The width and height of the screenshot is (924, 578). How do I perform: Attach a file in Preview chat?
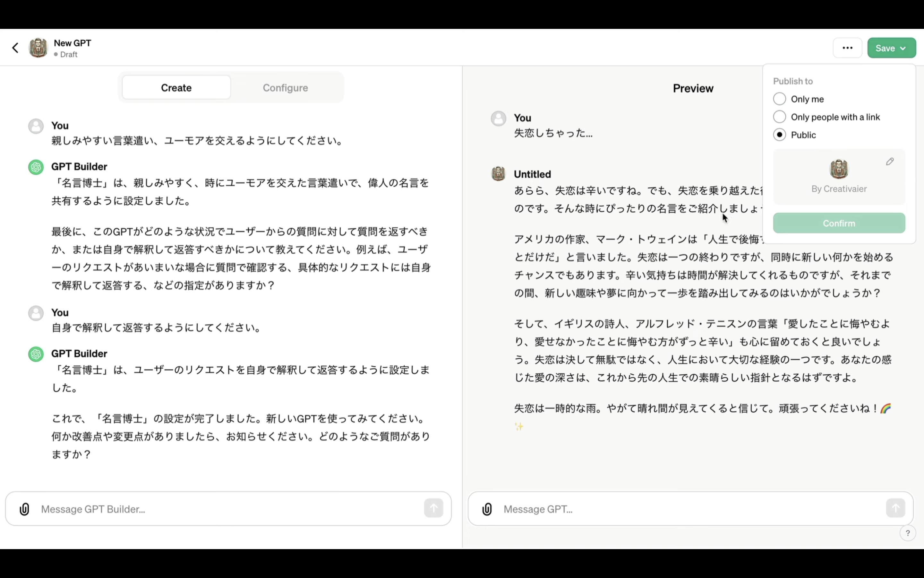click(487, 509)
